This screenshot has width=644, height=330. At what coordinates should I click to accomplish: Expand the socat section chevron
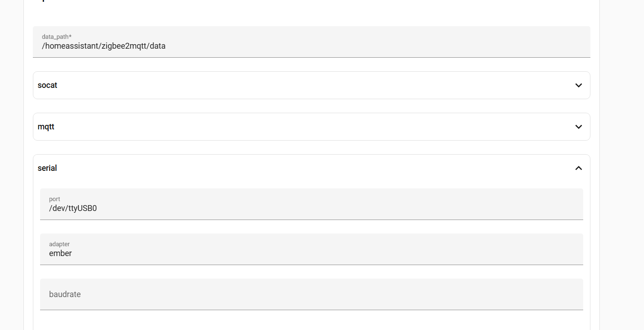(x=579, y=85)
